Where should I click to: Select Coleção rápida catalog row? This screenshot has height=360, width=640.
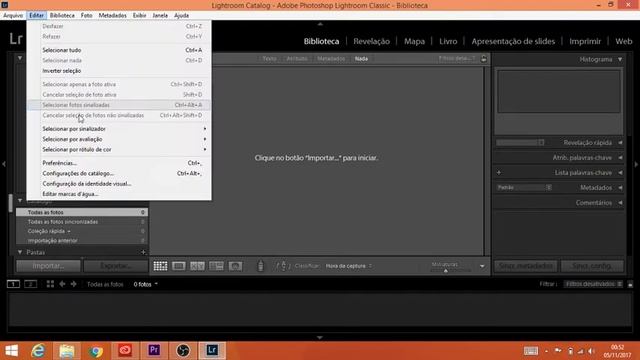tap(82, 231)
